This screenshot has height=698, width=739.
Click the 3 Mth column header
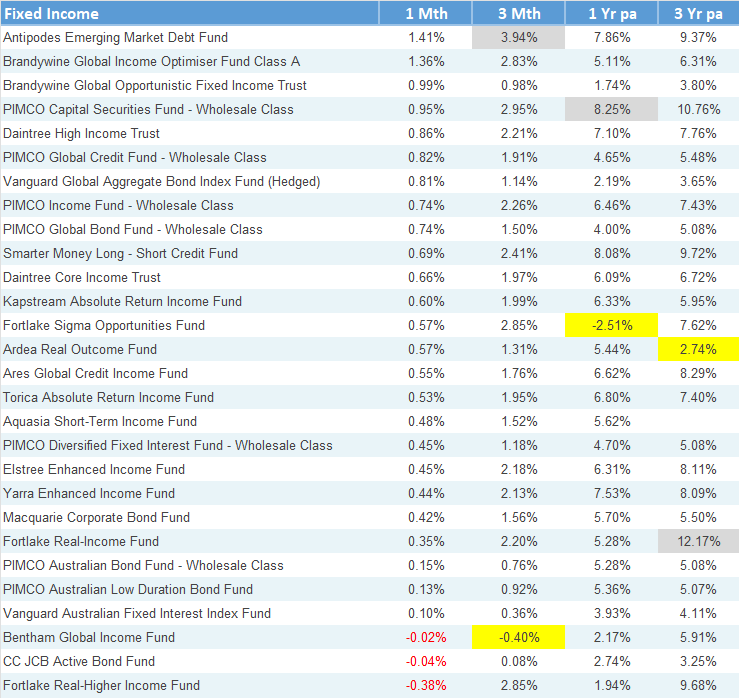(x=518, y=13)
